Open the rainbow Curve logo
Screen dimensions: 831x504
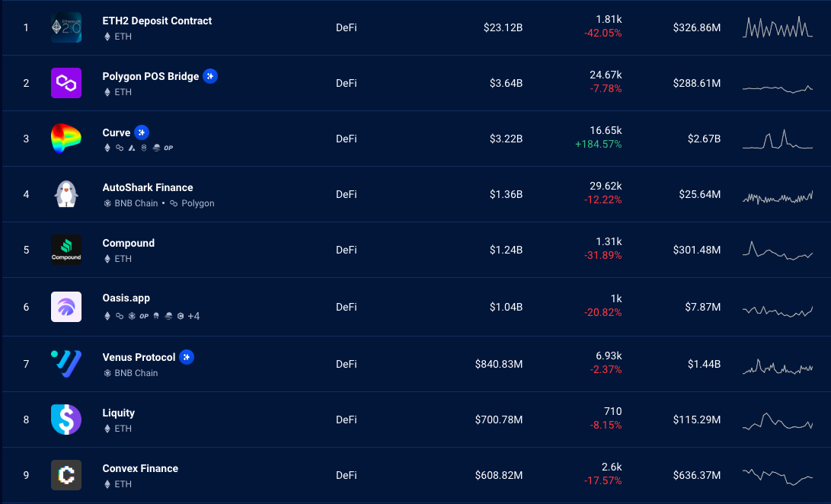pyautogui.click(x=66, y=139)
